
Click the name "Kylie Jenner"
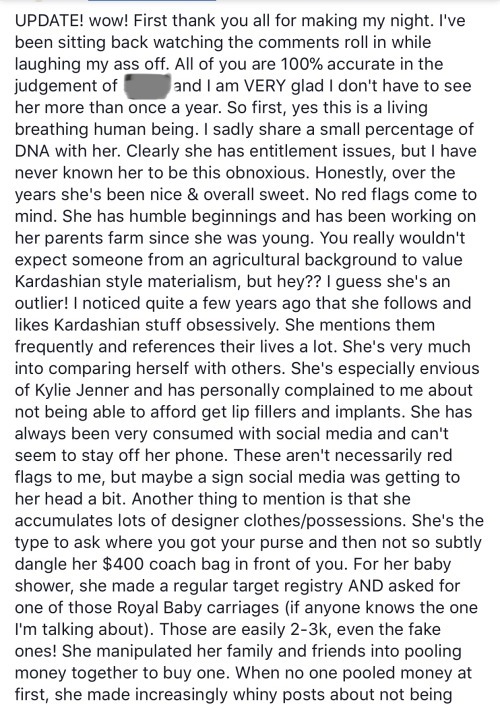[84, 390]
